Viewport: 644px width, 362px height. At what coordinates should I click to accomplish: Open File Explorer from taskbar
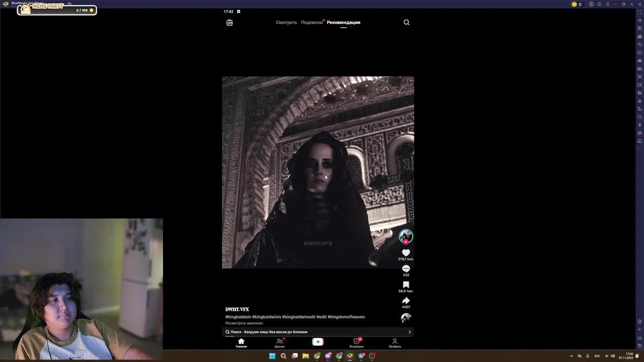pyautogui.click(x=305, y=356)
